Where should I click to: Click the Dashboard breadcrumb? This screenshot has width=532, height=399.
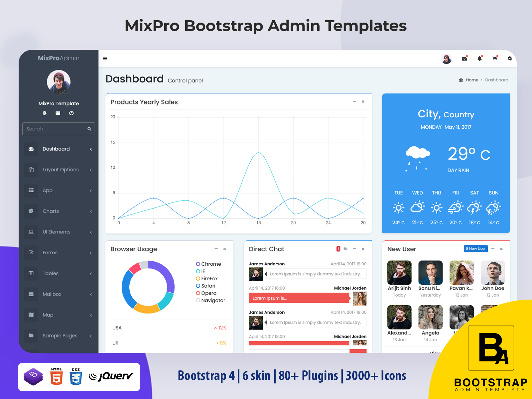(497, 80)
